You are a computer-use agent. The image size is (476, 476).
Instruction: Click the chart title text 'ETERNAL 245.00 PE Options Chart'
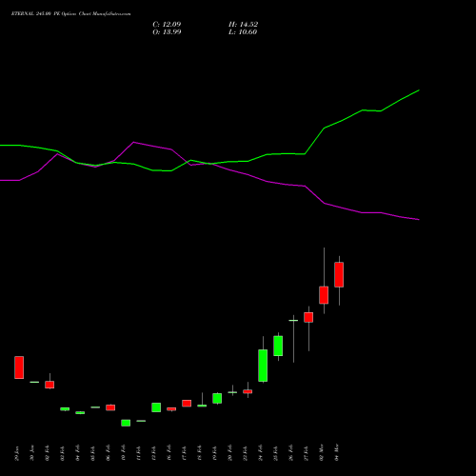tap(51, 14)
